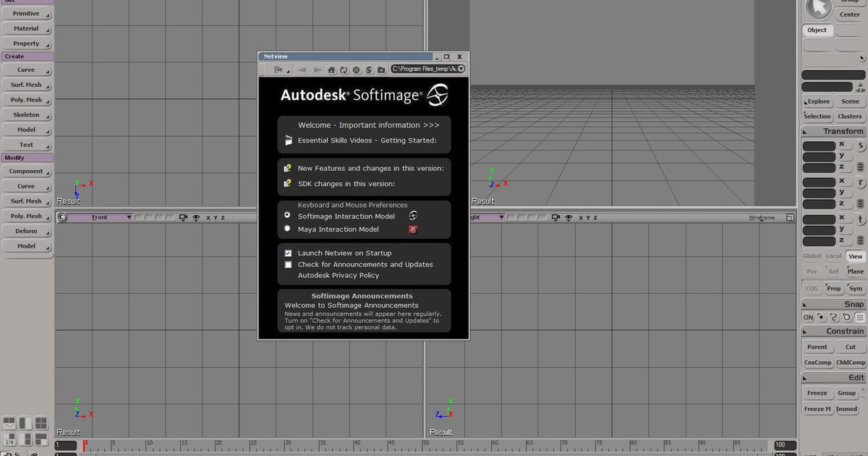Open the Wireframe display mode dropdown
This screenshot has width=868, height=456.
759,217
